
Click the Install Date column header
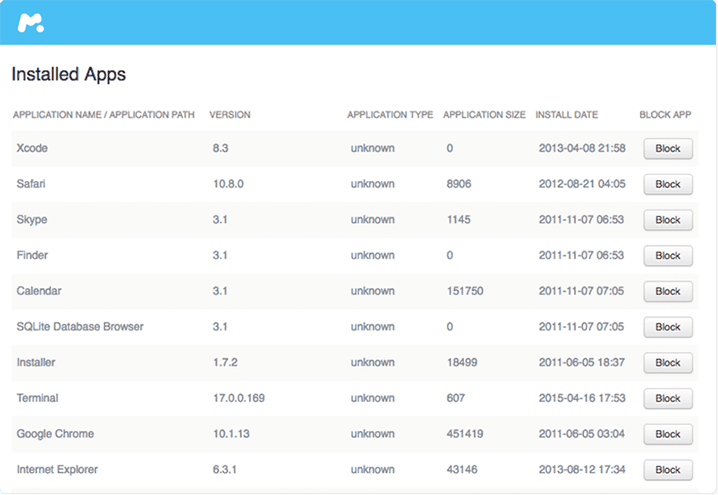coord(566,114)
